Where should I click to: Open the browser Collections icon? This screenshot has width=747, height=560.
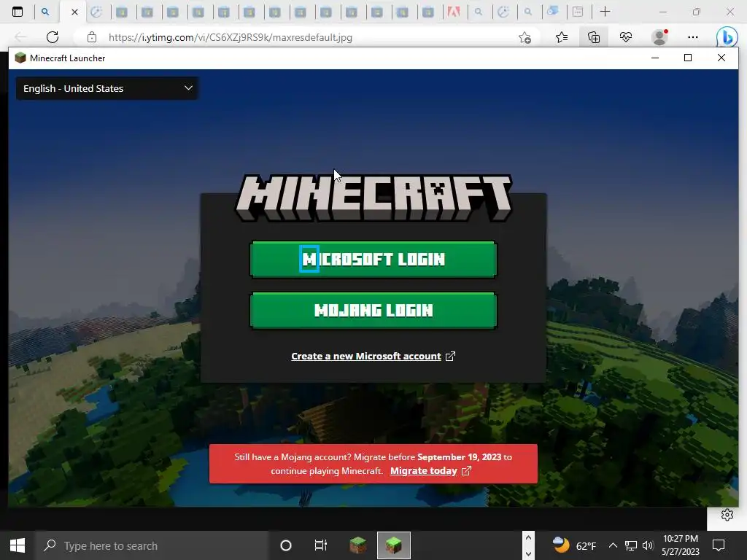pyautogui.click(x=594, y=37)
